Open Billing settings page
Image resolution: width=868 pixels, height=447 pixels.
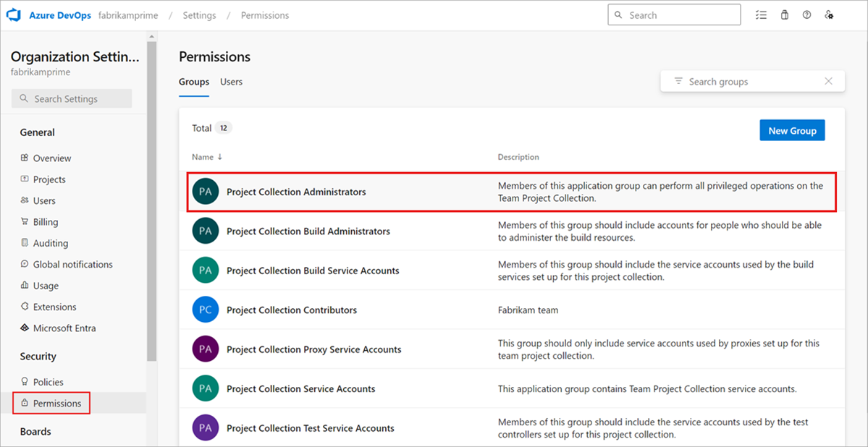(46, 222)
